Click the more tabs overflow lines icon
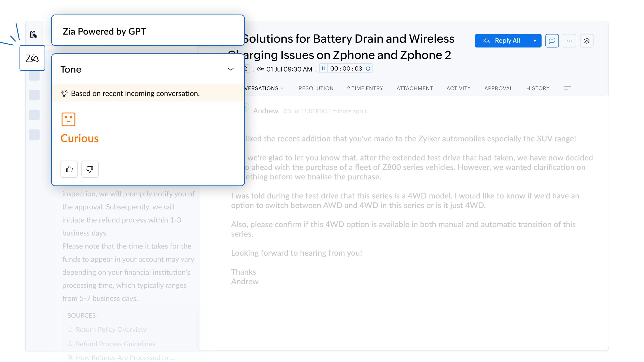The image size is (644, 362). pyautogui.click(x=567, y=88)
